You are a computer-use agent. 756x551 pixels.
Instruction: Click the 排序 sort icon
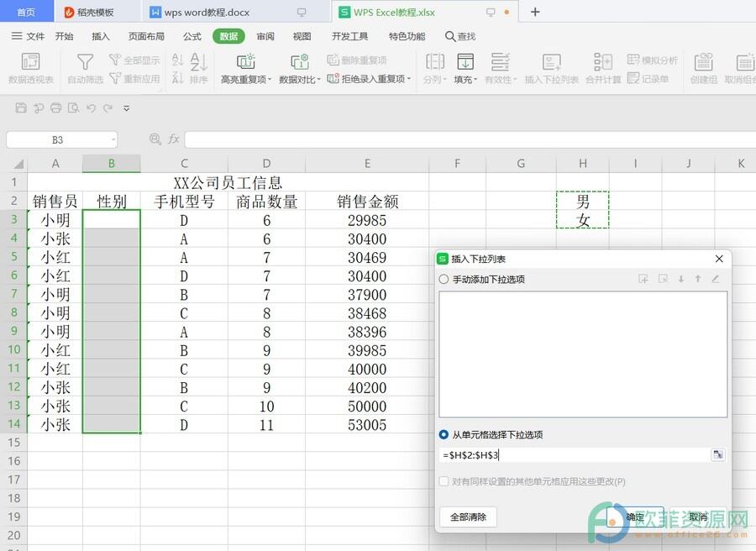tap(198, 62)
